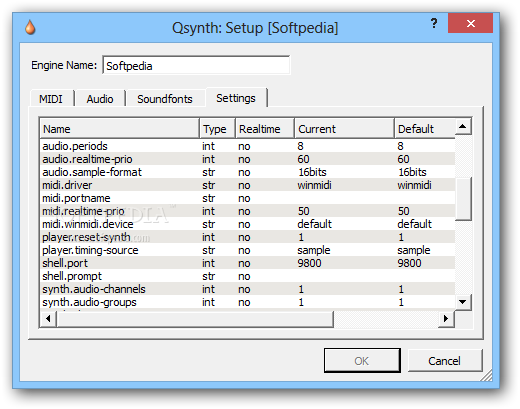Click the current value 9800 of shell.port

[x=309, y=263]
